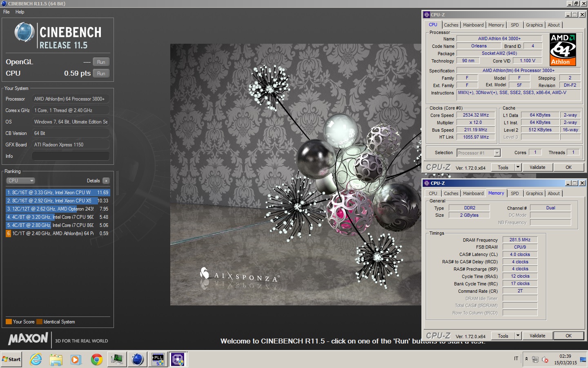Open Windows Explorer folder icon in taskbar
Image resolution: width=588 pixels, height=368 pixels.
point(56,359)
